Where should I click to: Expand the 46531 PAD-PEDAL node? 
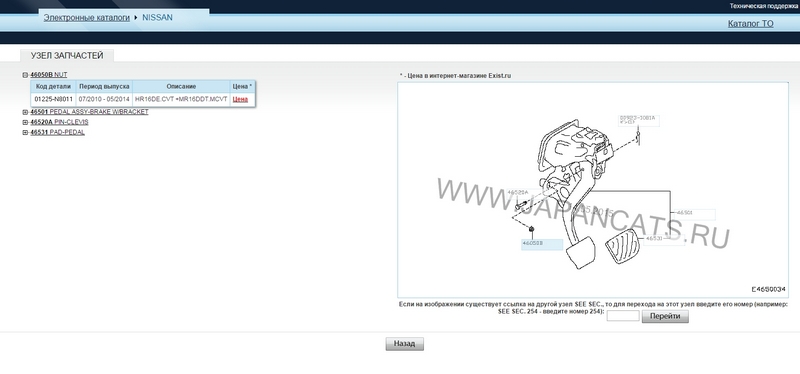tap(25, 133)
